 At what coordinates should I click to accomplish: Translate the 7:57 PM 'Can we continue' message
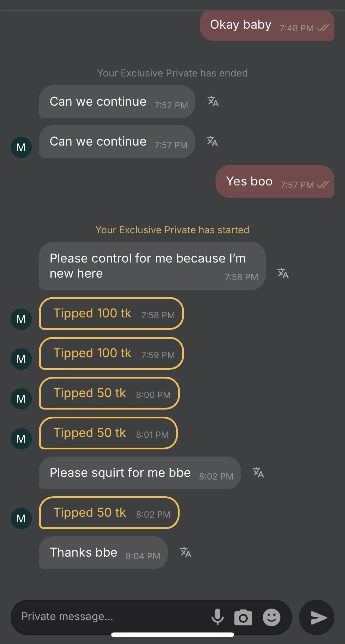click(x=212, y=141)
